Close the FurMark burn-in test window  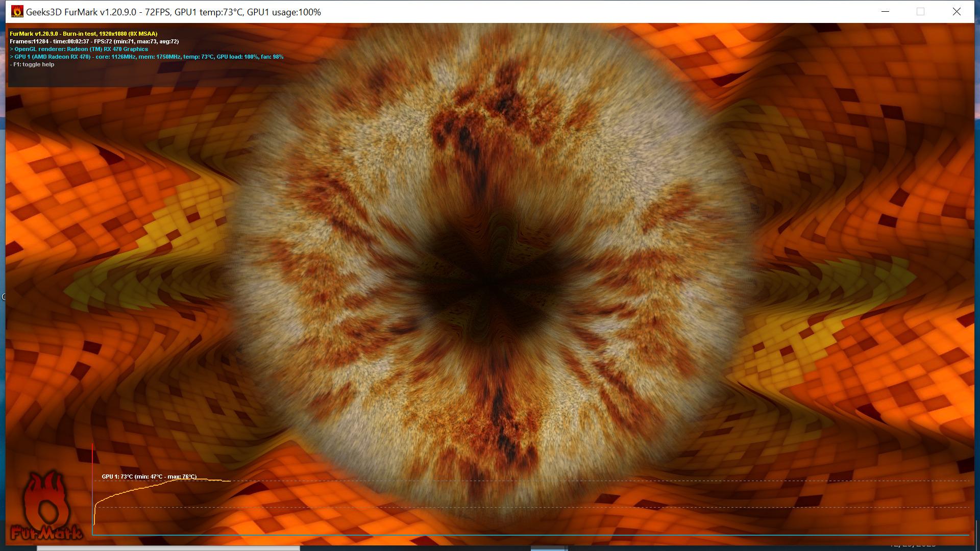[957, 11]
